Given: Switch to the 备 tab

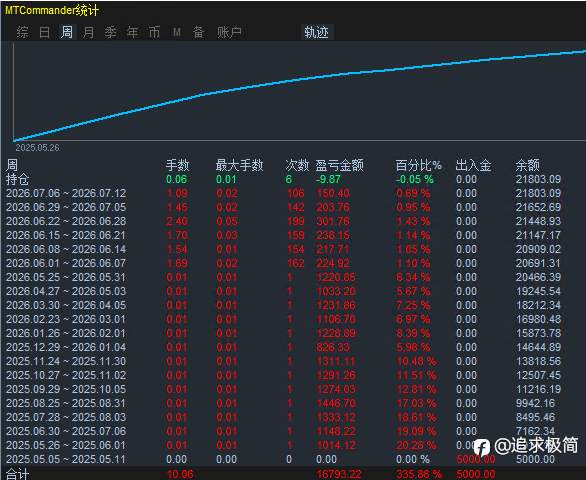Looking at the screenshot, I should 198,32.
